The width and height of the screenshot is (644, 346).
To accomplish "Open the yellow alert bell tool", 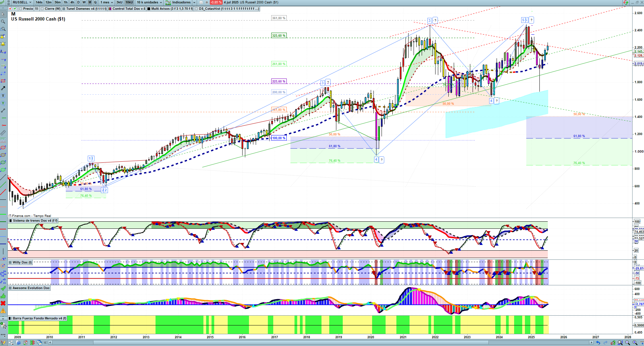I will (3, 44).
